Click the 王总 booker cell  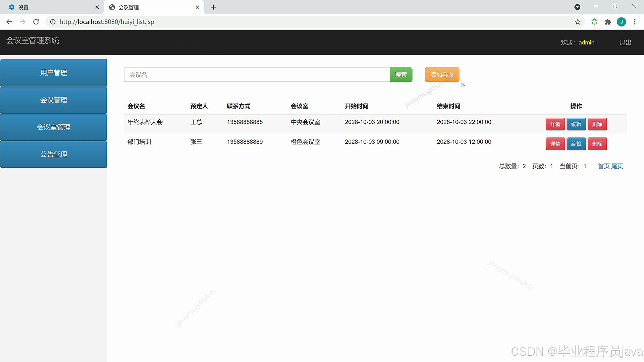tap(196, 122)
